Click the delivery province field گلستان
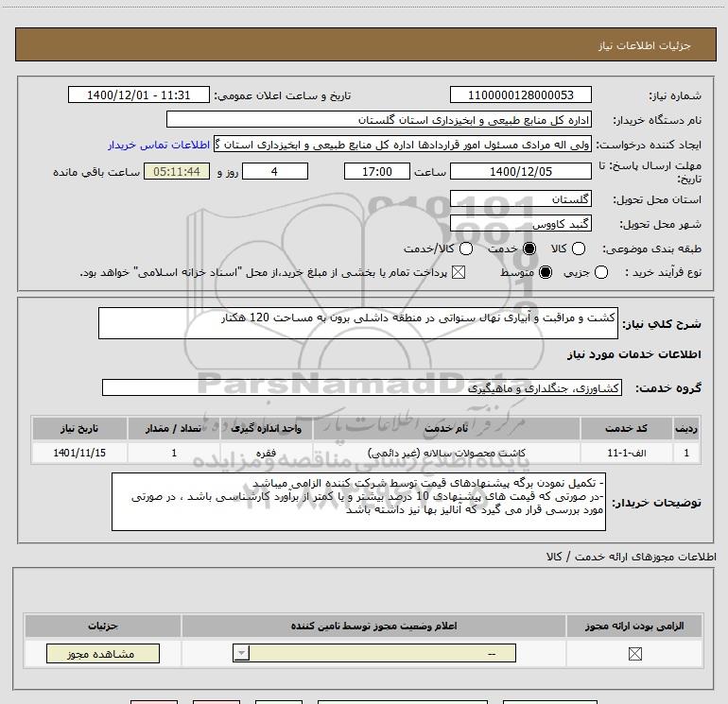The height and width of the screenshot is (704, 728). pyautogui.click(x=520, y=199)
